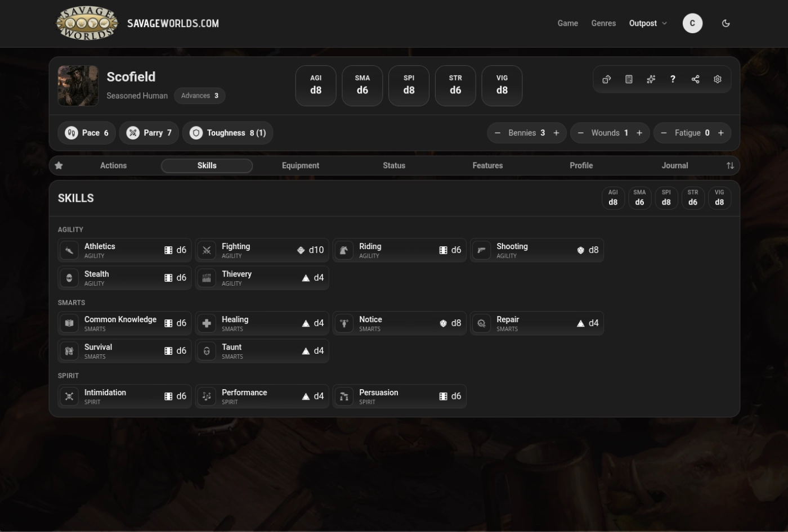Viewport: 788px width, 532px height.
Task: Open the Genres link in header
Action: pos(603,23)
